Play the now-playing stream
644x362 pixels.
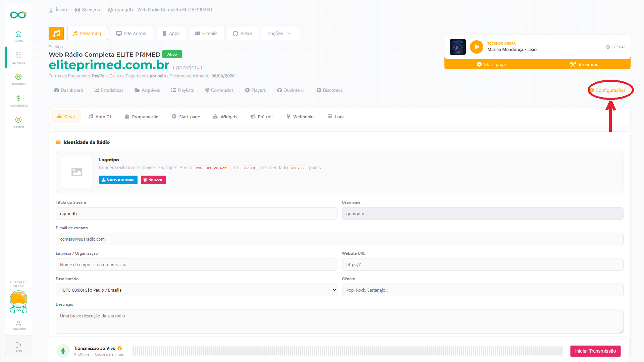coord(476,47)
